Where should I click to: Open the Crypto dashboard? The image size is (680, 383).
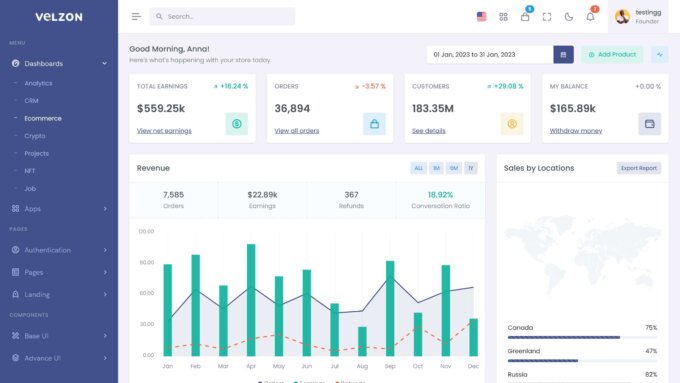(35, 136)
